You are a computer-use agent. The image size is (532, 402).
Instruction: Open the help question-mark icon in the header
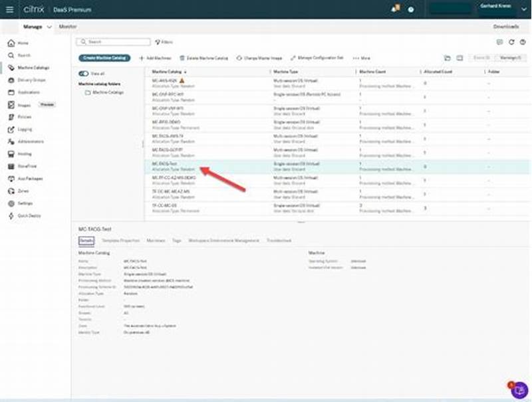click(x=410, y=9)
